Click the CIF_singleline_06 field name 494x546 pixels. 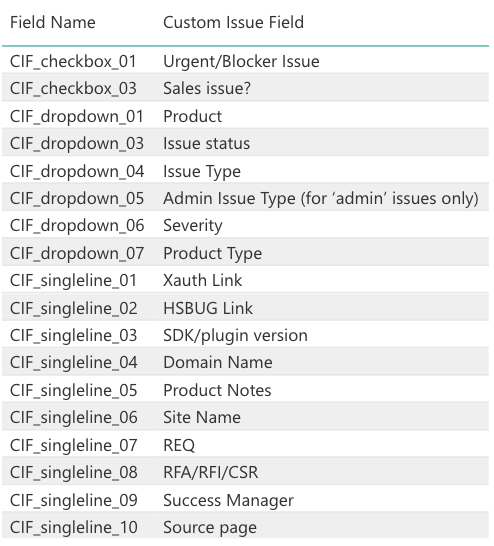[x=73, y=418]
